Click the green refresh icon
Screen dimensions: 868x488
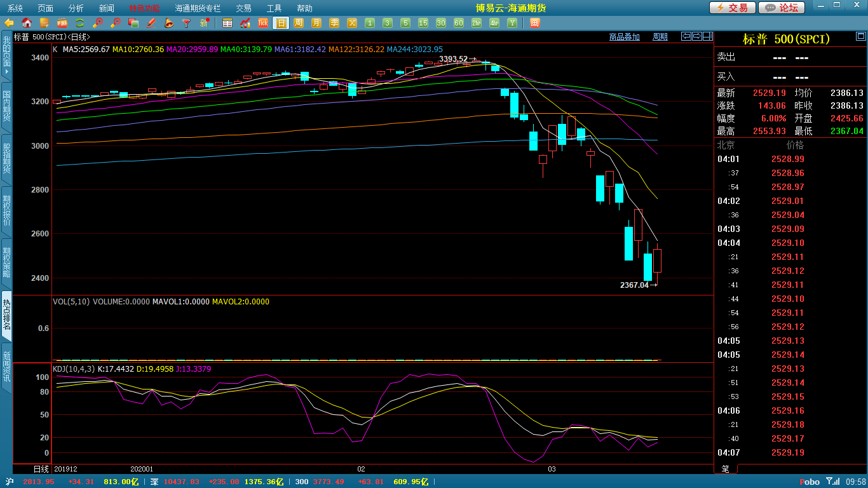80,23
